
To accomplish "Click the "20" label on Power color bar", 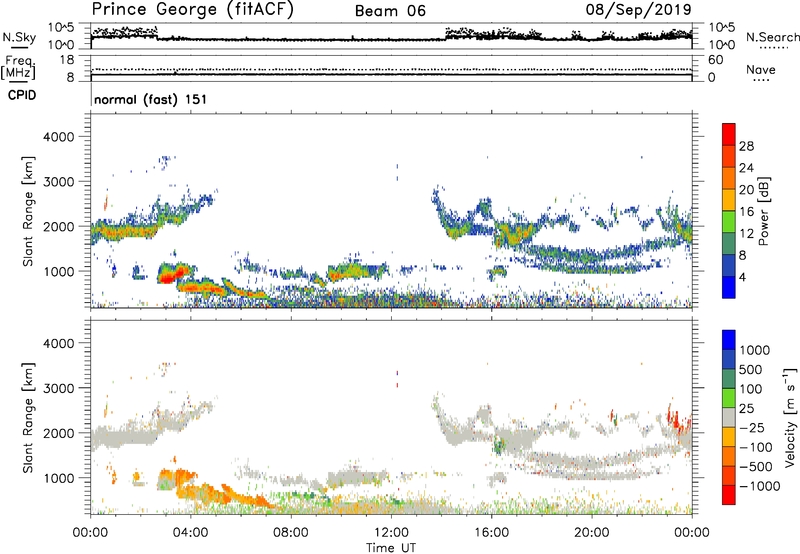I will coord(746,190).
